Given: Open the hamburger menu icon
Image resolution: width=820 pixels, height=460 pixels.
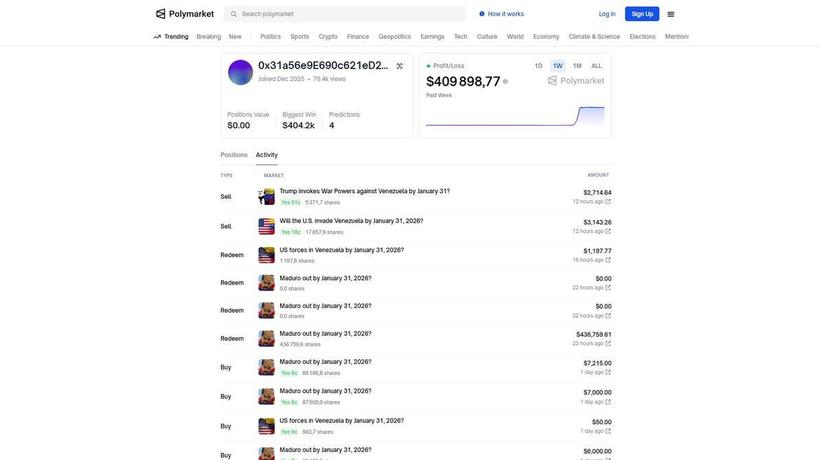Looking at the screenshot, I should (671, 14).
